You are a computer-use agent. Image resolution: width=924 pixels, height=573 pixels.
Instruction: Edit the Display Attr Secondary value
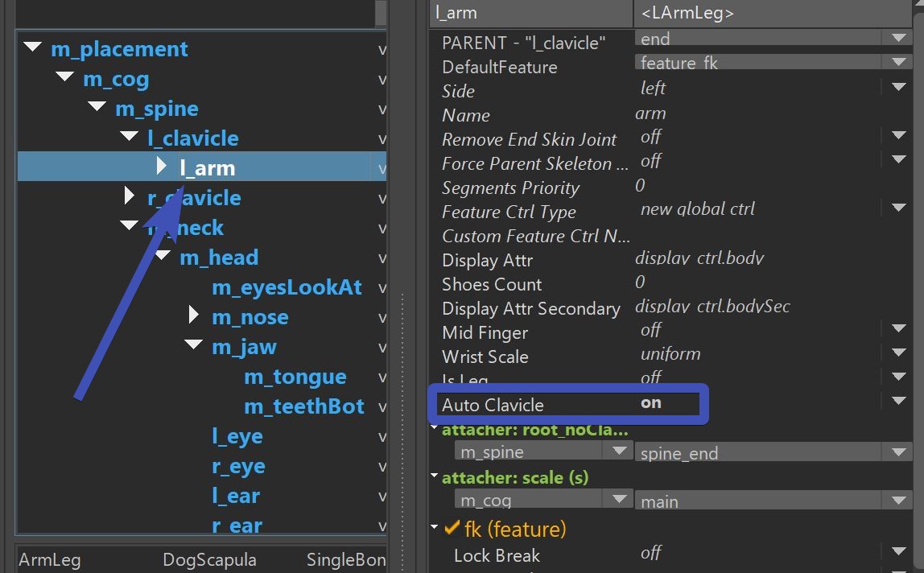click(712, 307)
